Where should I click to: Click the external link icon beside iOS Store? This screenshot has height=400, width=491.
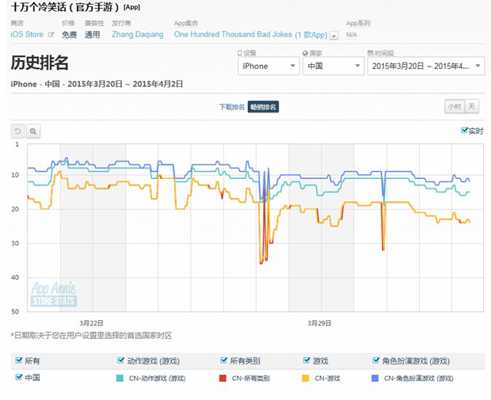coord(51,34)
